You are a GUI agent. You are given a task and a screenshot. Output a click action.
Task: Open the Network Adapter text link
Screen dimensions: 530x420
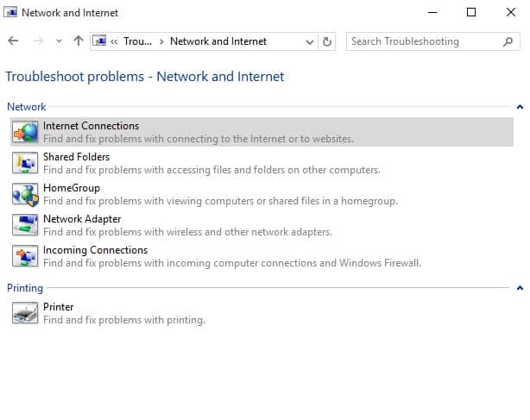(82, 219)
